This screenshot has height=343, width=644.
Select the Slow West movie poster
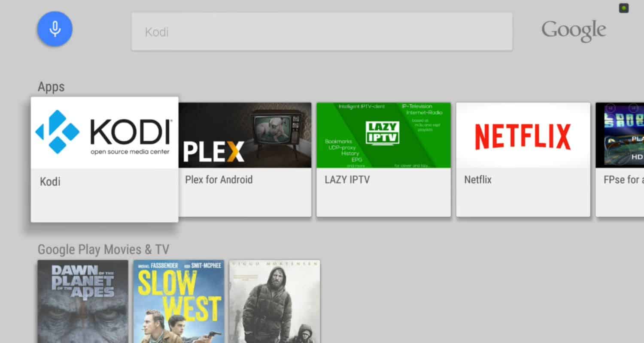point(179,301)
